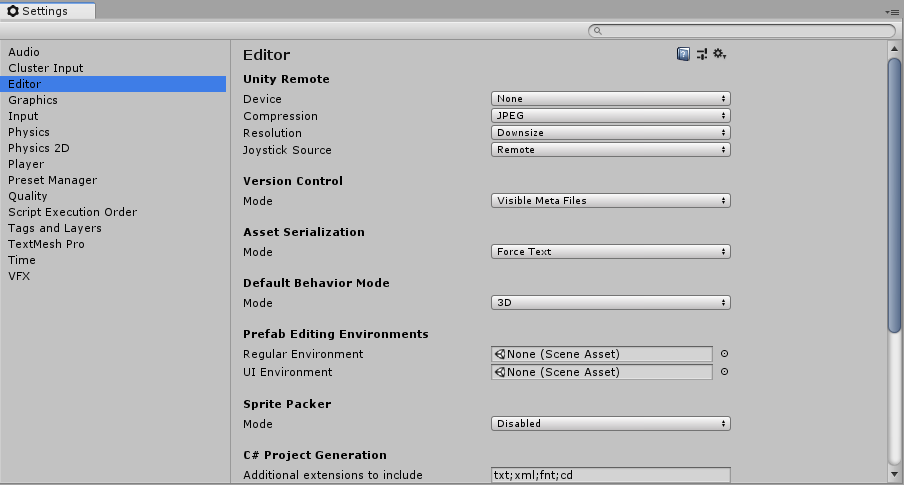This screenshot has height=485, width=904.
Task: Click the search magnifier icon
Action: pos(598,31)
